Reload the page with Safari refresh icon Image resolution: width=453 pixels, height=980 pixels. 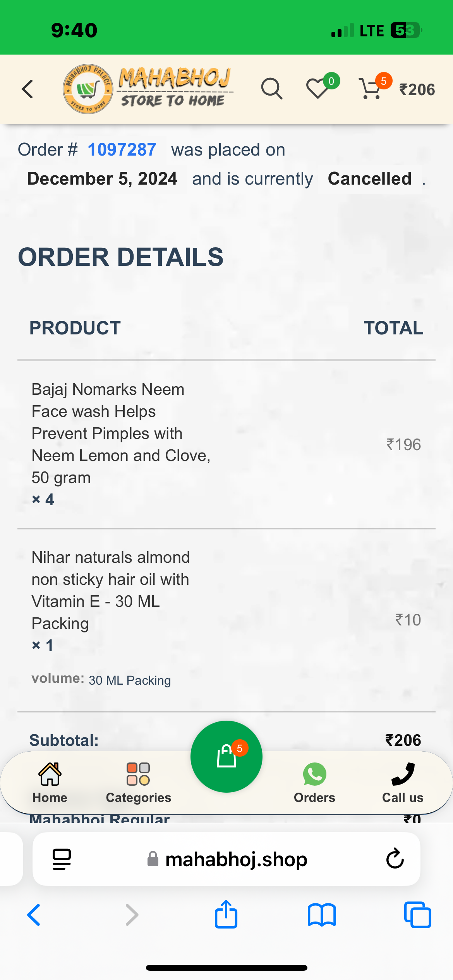point(395,859)
